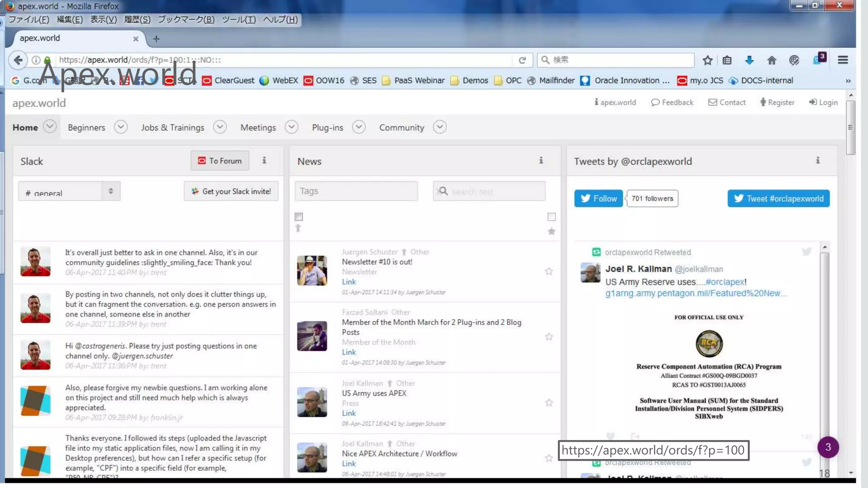Click the To Forum button
The height and width of the screenshot is (488, 868).
(x=220, y=161)
